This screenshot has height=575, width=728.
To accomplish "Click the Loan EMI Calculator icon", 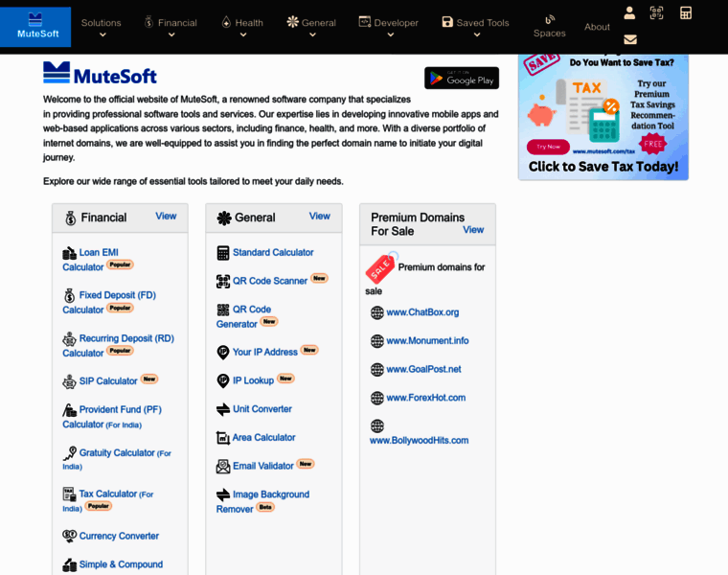I will click(x=69, y=253).
